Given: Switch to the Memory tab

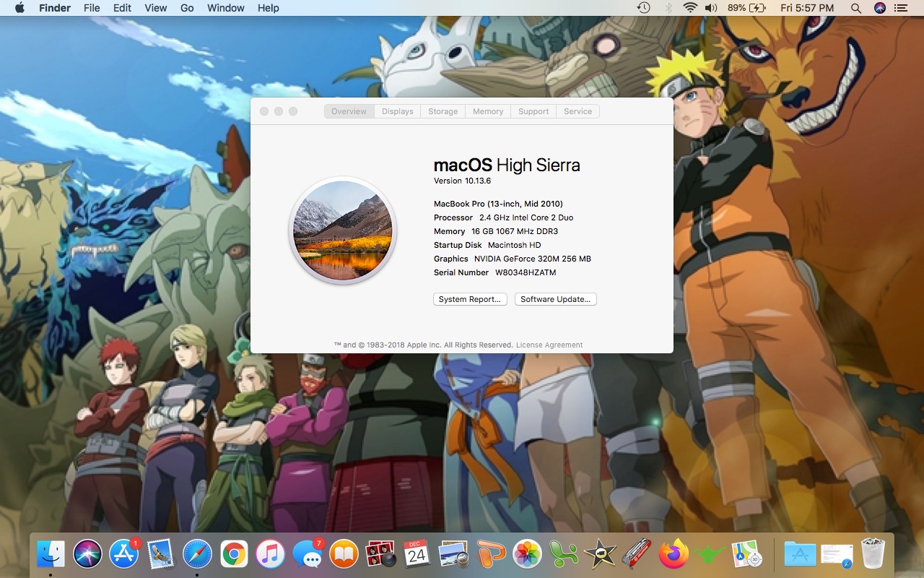Looking at the screenshot, I should (x=488, y=111).
